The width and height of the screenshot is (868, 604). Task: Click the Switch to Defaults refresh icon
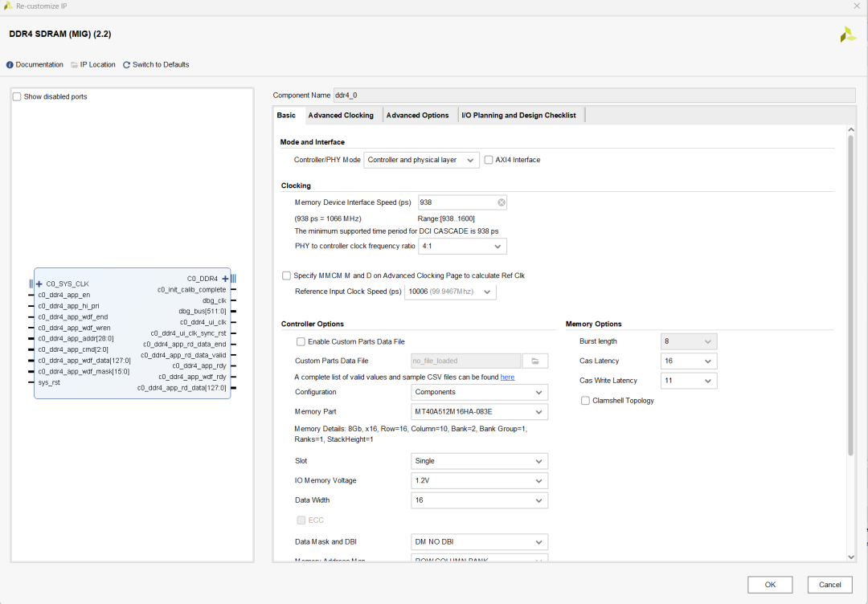(126, 65)
